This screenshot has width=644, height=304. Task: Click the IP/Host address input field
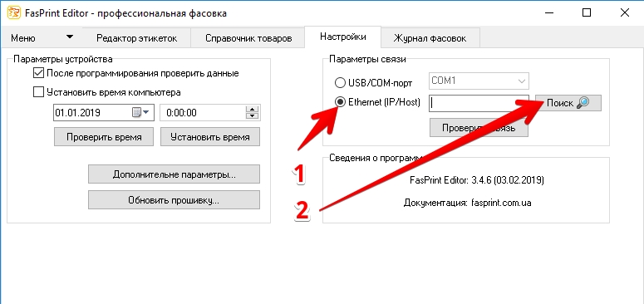479,103
